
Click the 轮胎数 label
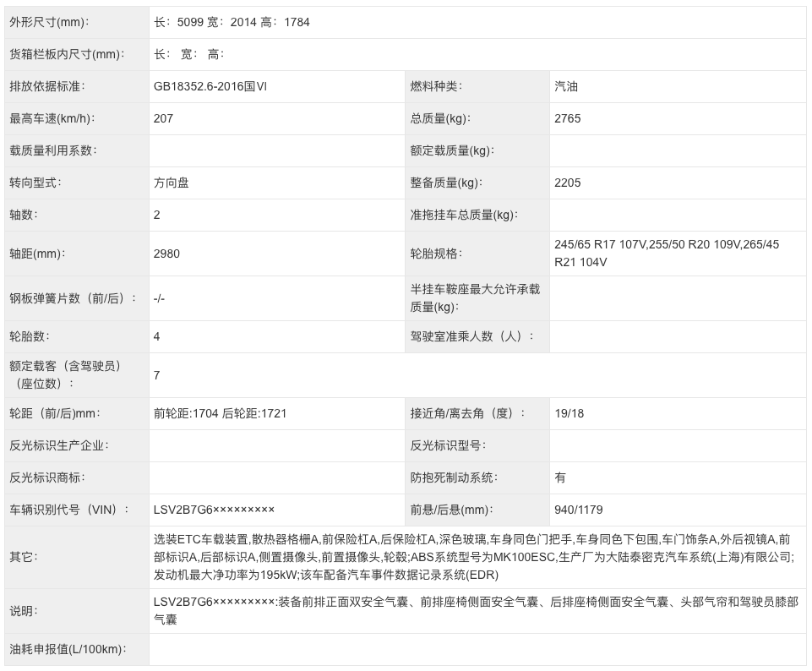(30, 336)
